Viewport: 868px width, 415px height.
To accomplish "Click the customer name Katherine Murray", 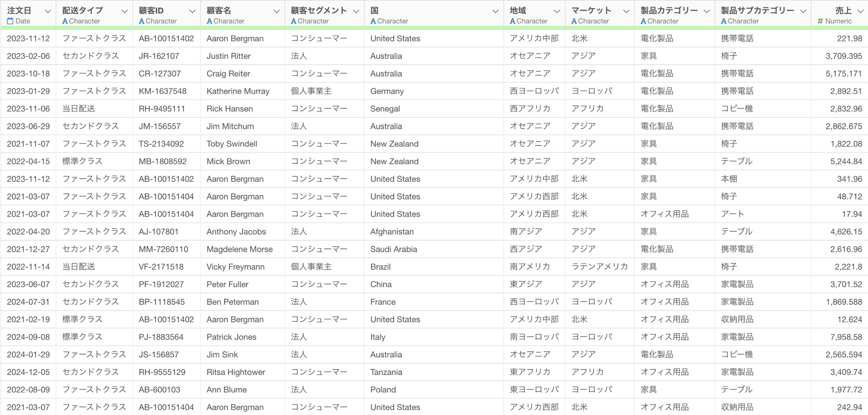I will click(x=238, y=91).
